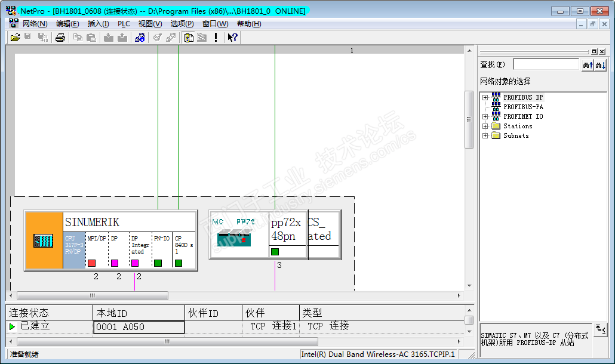Select the TCP 连接1 partner cell
Screen dimensions: 615x364
coord(270,326)
